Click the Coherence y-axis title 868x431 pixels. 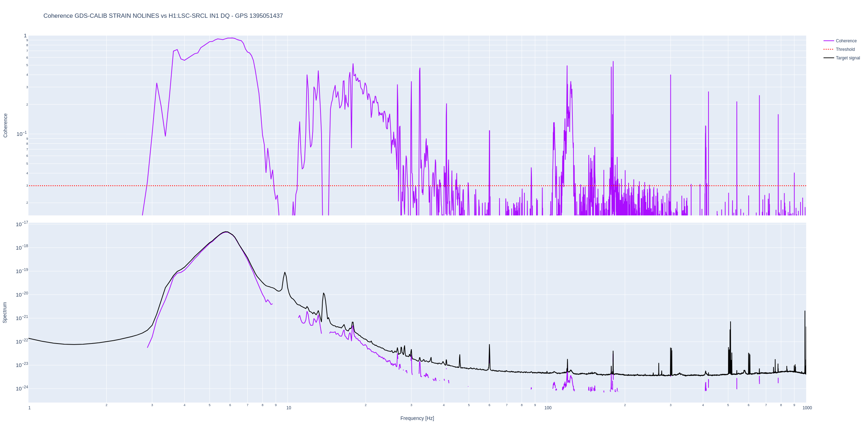click(x=5, y=125)
